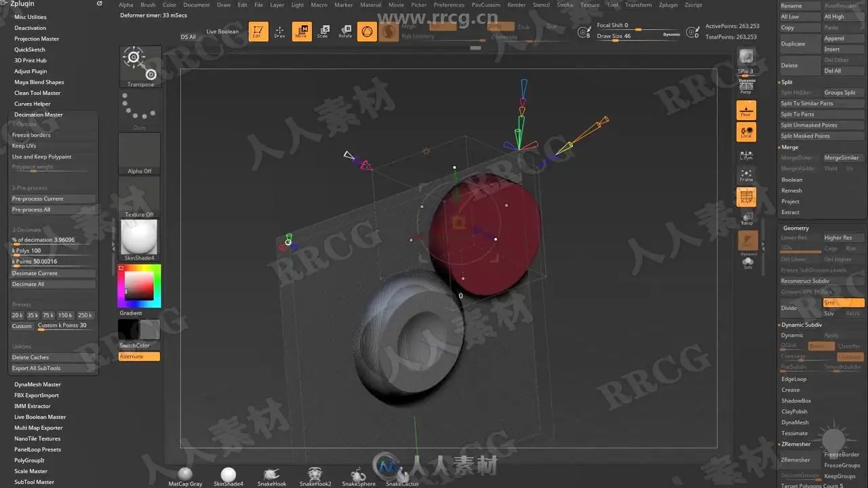Screen dimensions: 868x488
Task: Select SnakeHook brush in bottom shelf
Action: tap(271, 477)
